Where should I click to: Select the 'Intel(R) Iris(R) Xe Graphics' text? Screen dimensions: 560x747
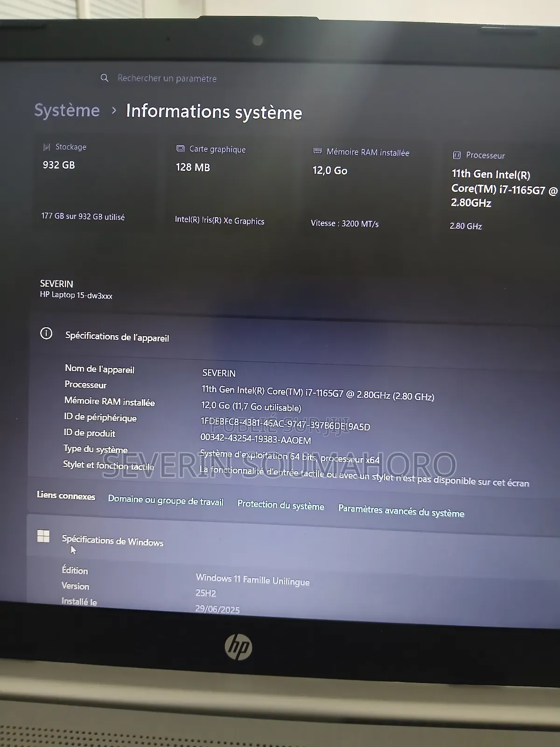coord(219,220)
